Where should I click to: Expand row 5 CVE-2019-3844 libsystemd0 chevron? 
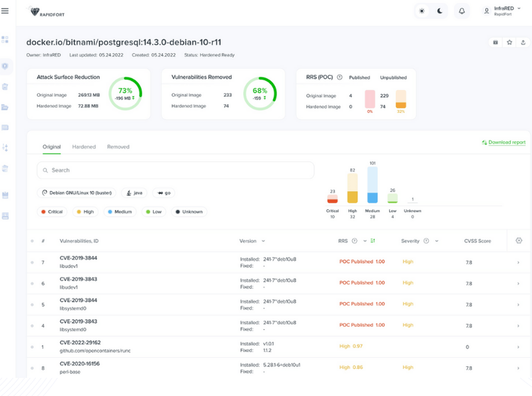click(518, 305)
